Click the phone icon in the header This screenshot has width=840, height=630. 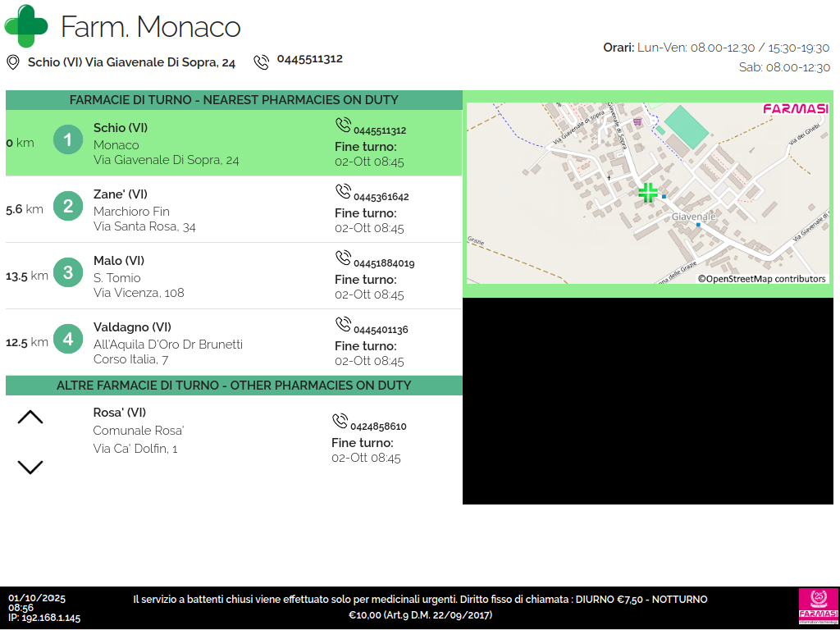coord(262,62)
